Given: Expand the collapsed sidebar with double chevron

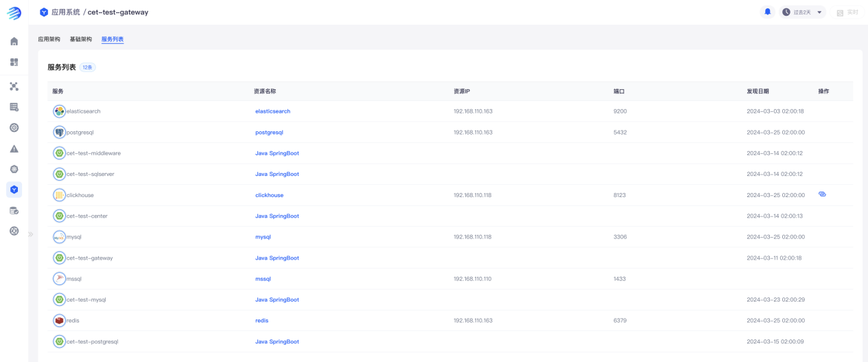Looking at the screenshot, I should (30, 234).
